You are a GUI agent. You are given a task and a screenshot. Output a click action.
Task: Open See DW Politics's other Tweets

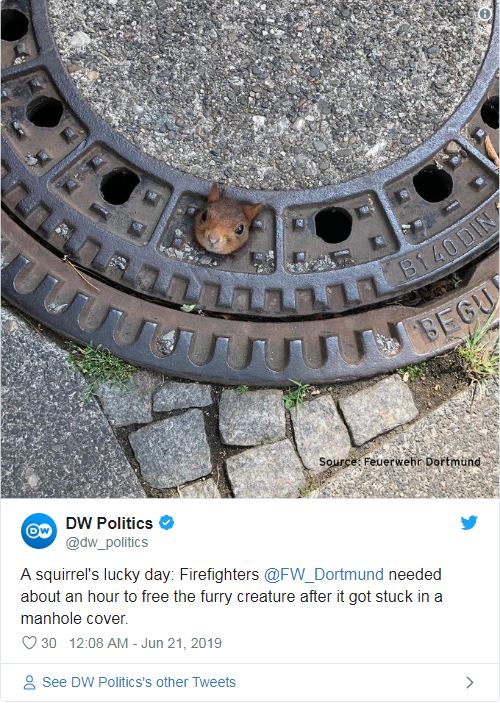139,682
